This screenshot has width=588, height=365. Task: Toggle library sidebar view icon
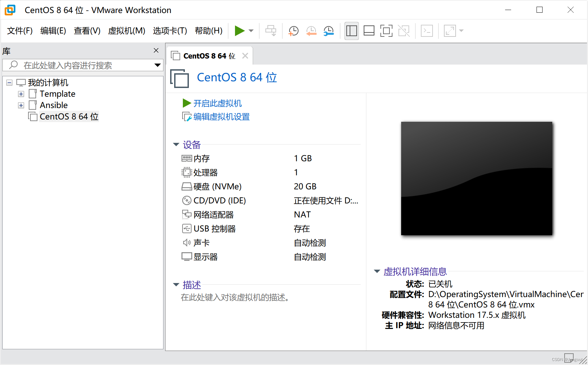pos(351,31)
